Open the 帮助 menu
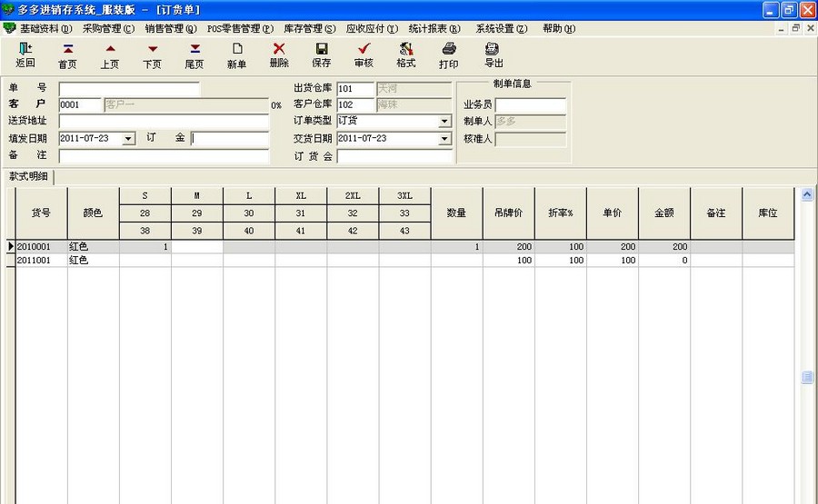This screenshot has height=504, width=818. click(559, 29)
